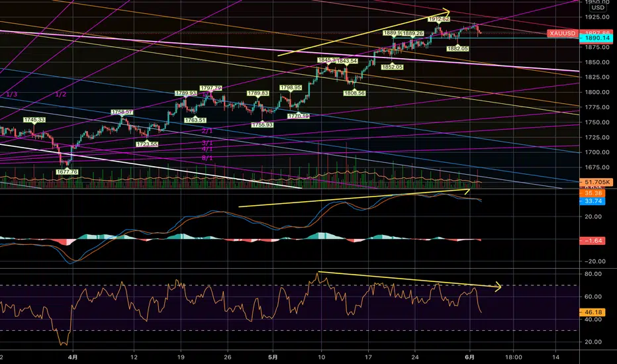Image resolution: width=617 pixels, height=364 pixels.
Task: Click the red -1.64 histogram value label
Action: (593, 240)
